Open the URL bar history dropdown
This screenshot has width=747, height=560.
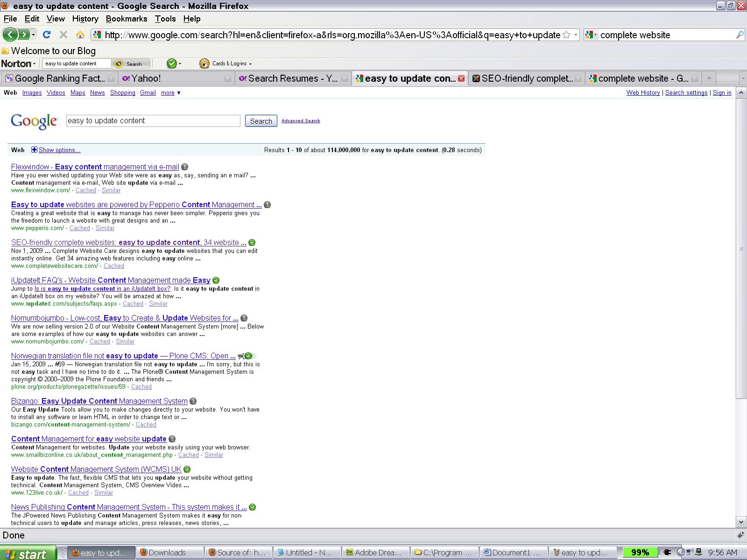576,35
